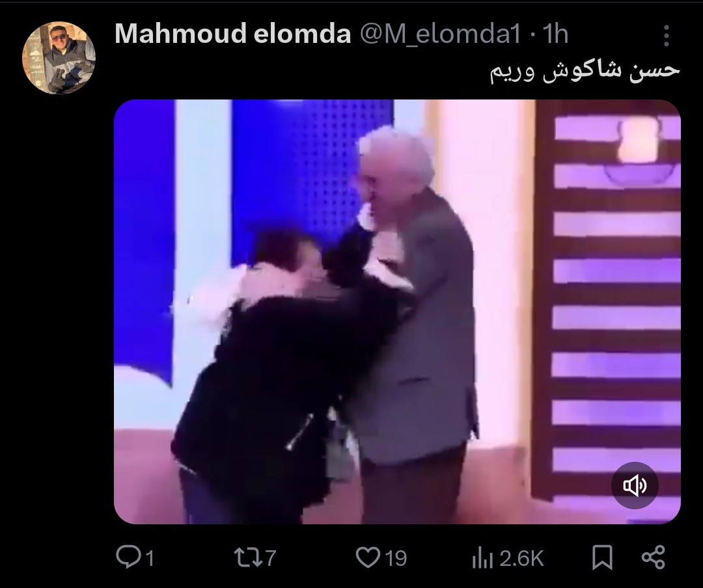Open the three-dot more options menu
This screenshot has height=588, width=703.
coord(667,35)
